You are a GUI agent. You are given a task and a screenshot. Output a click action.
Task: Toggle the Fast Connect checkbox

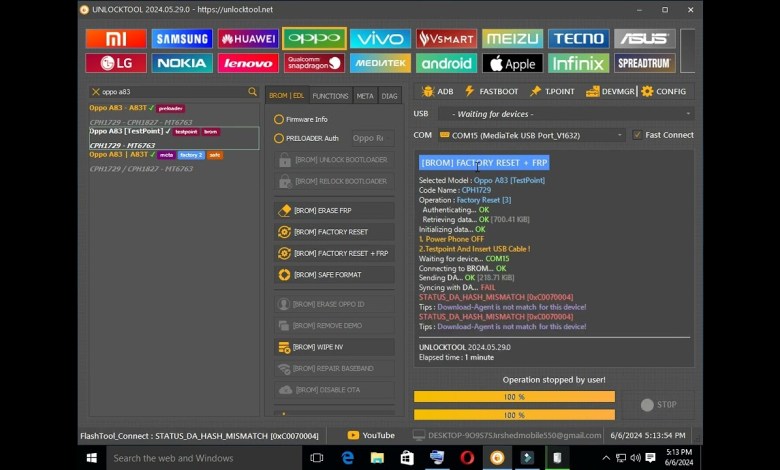[x=637, y=135]
